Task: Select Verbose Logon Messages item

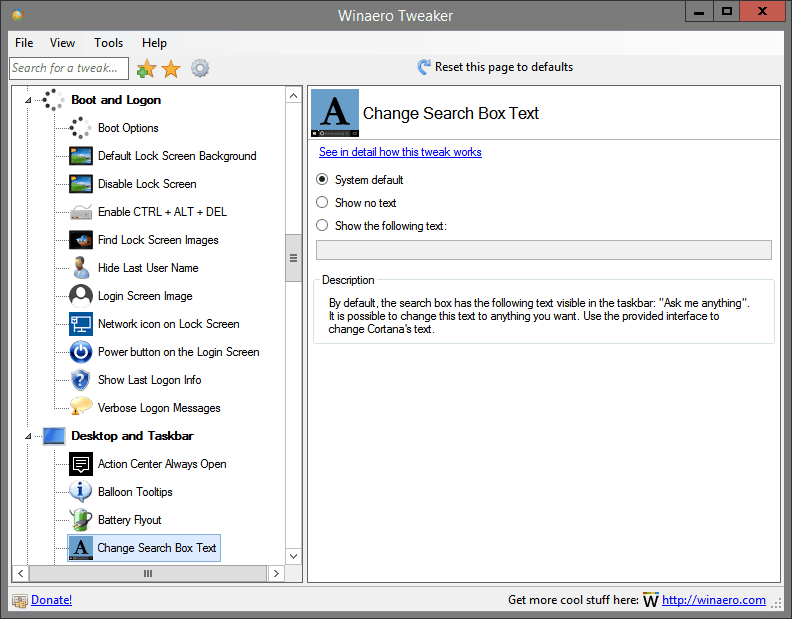Action: pos(159,408)
